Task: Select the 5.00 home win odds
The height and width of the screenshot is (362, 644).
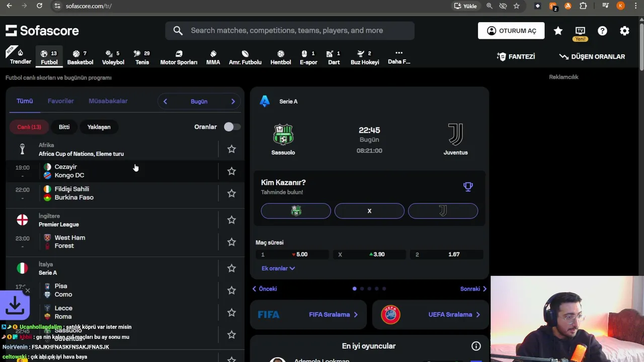Action: pos(292,254)
